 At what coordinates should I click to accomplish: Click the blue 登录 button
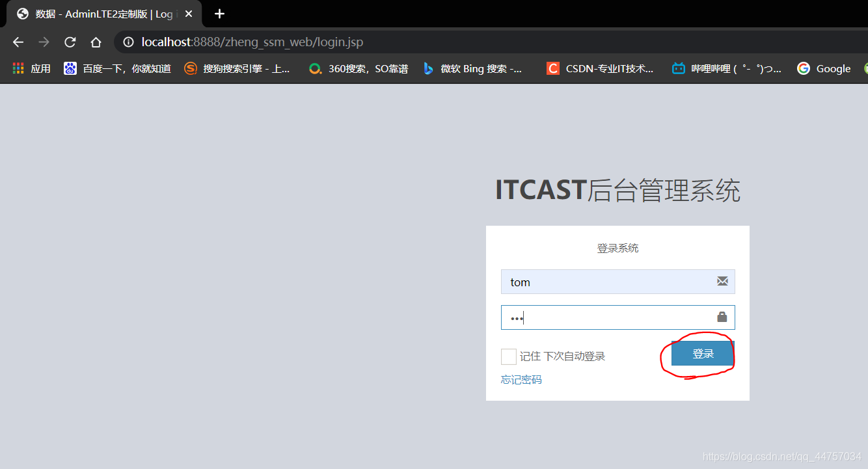coord(703,353)
